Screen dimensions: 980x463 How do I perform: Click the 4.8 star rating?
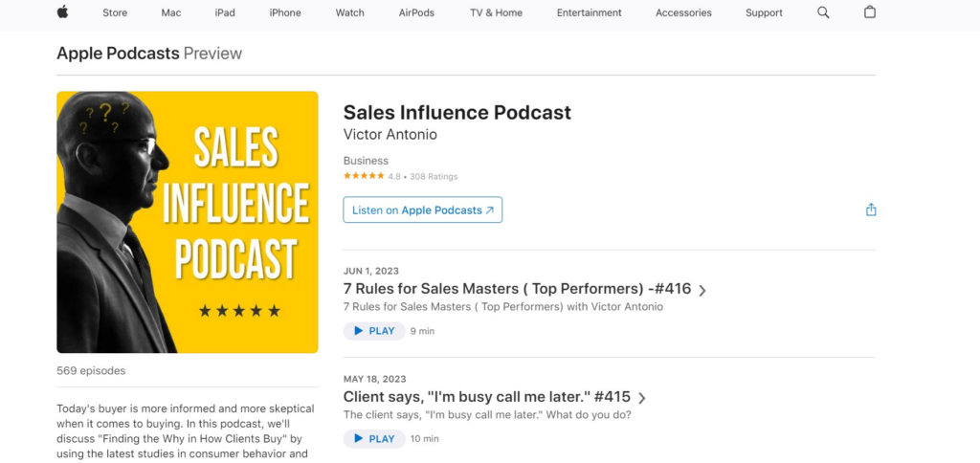point(372,176)
